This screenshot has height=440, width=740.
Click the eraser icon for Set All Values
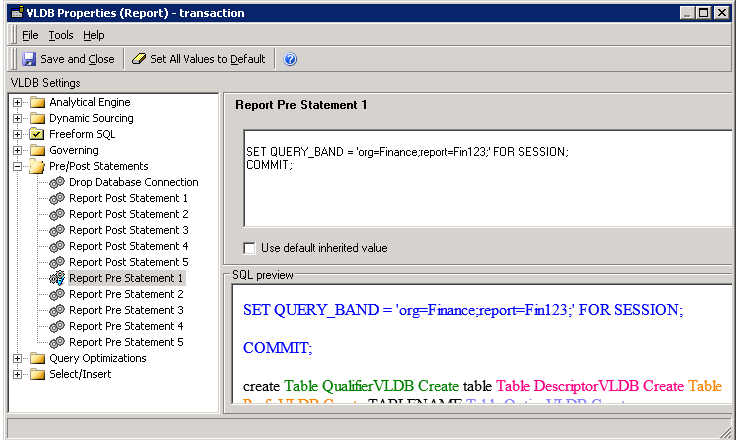(139, 59)
